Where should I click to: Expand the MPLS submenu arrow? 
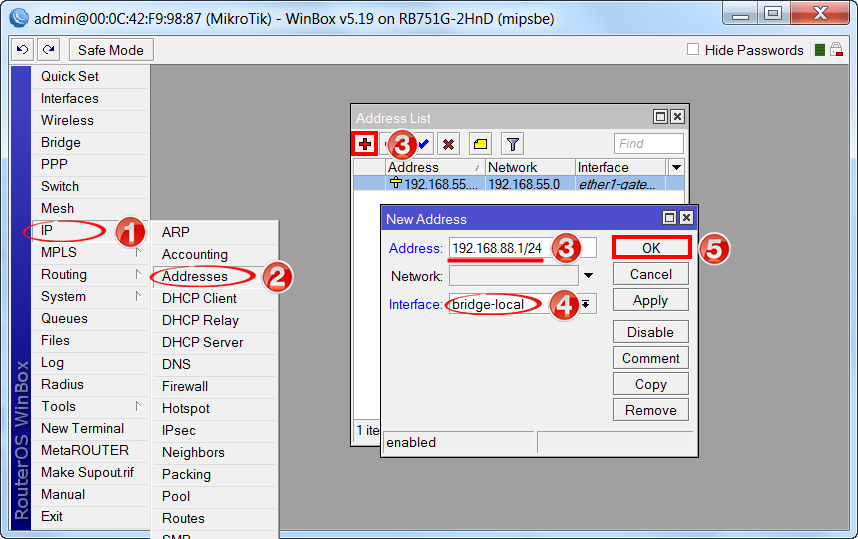[138, 252]
